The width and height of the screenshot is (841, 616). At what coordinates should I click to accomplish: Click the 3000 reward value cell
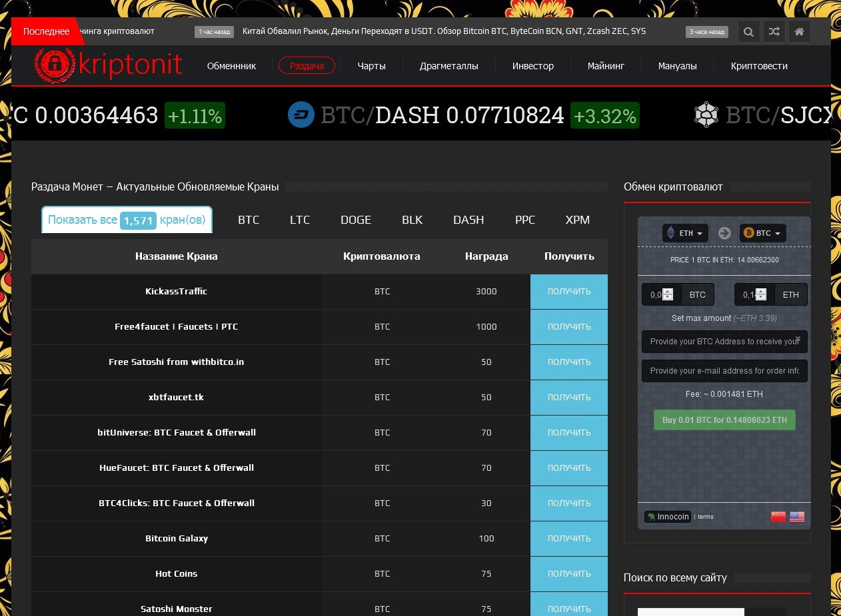coord(486,292)
